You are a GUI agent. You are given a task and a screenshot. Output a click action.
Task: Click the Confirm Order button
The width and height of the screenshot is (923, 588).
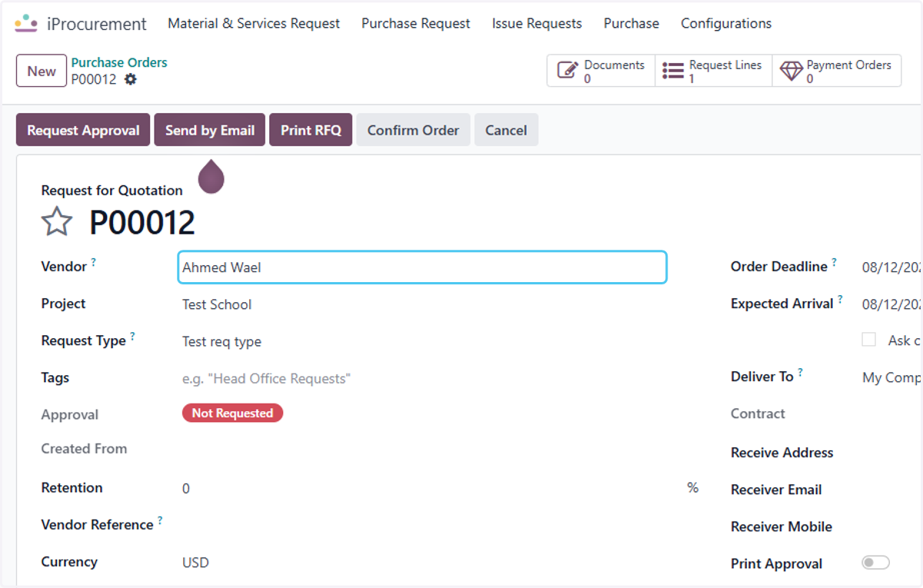point(413,130)
